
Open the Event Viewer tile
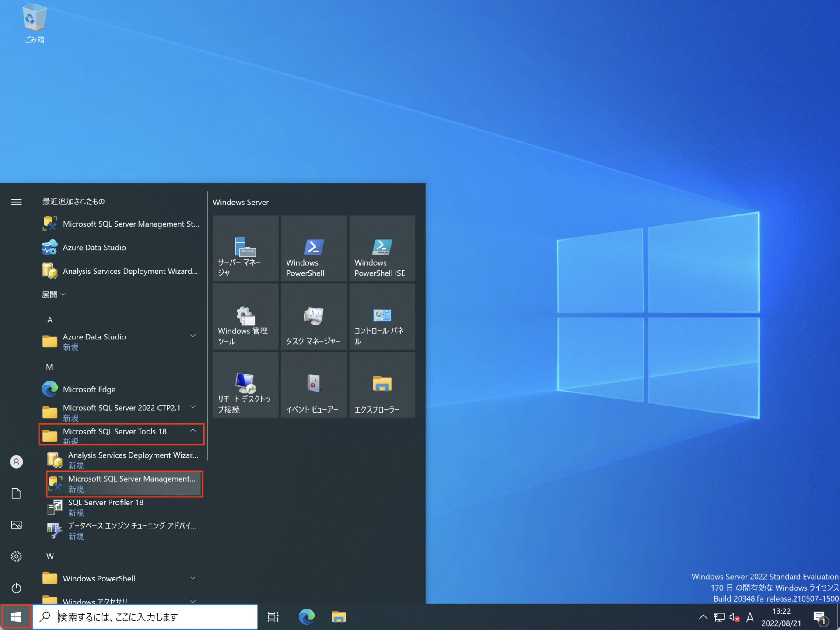pyautogui.click(x=313, y=385)
